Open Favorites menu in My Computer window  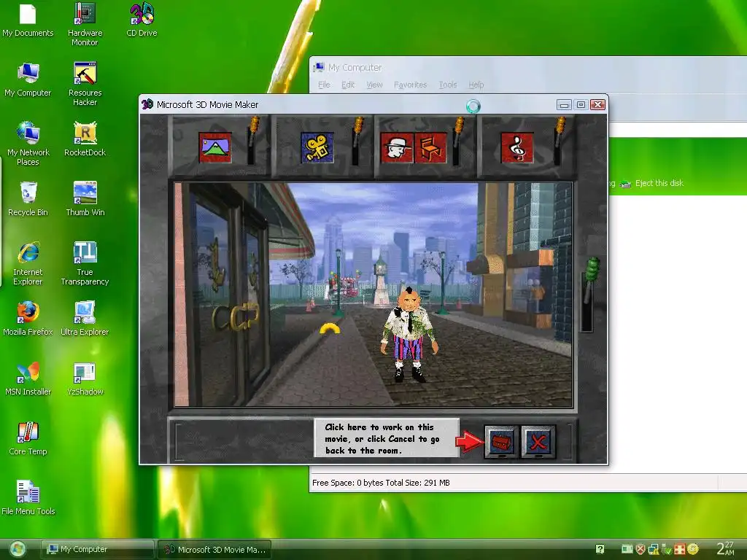[x=410, y=85]
